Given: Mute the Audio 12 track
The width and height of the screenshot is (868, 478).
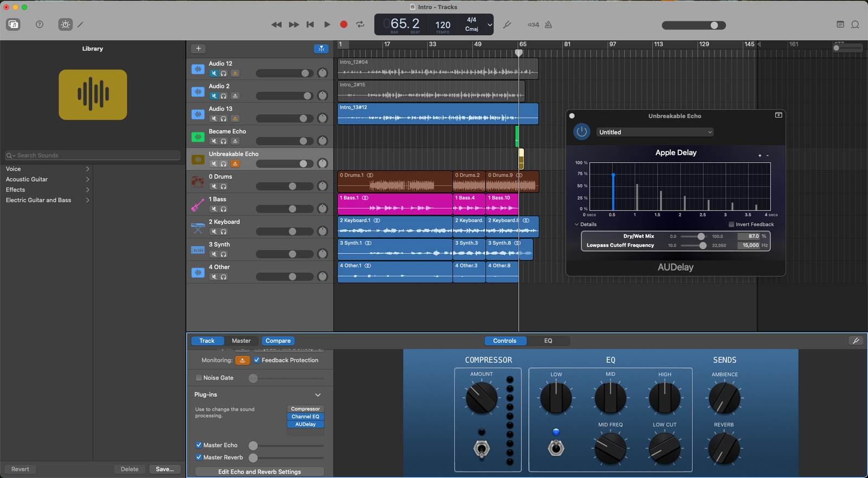Looking at the screenshot, I should (x=214, y=73).
